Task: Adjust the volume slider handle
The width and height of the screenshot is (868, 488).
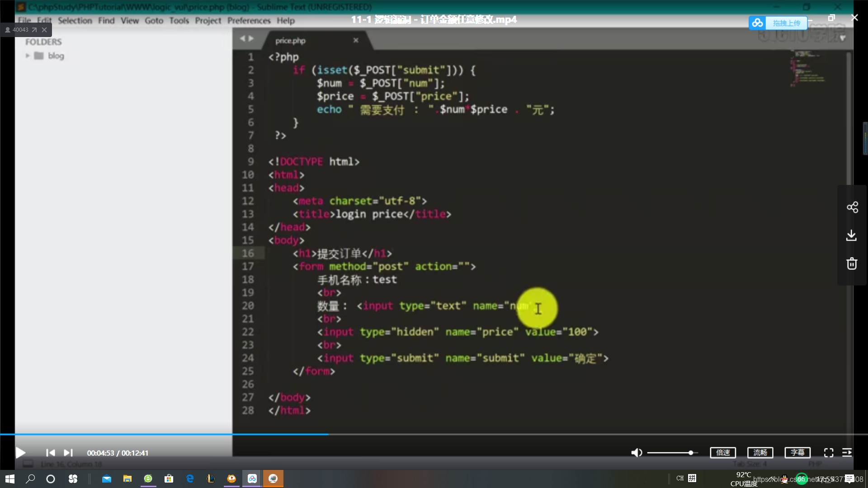Action: (691, 452)
